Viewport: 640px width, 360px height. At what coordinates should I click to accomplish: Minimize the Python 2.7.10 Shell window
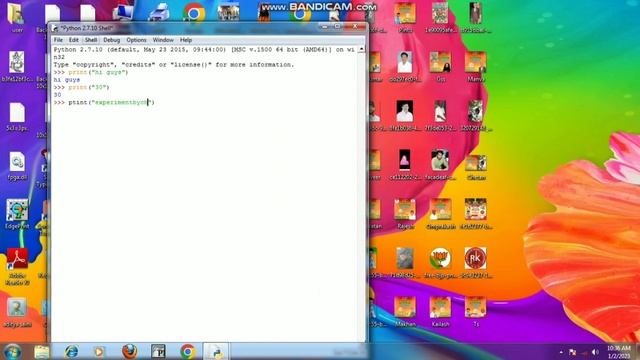coord(324,27)
